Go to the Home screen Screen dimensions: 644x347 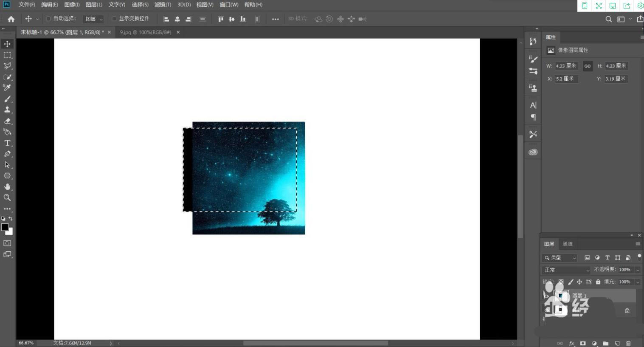click(11, 19)
